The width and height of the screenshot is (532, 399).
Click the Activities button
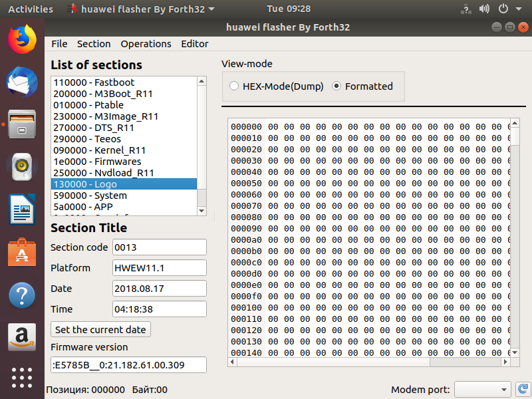[31, 9]
